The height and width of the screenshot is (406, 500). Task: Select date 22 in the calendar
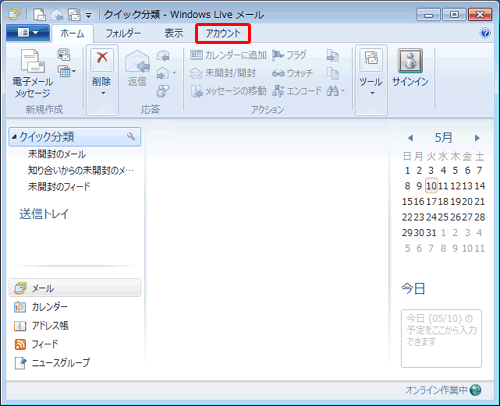407,217
